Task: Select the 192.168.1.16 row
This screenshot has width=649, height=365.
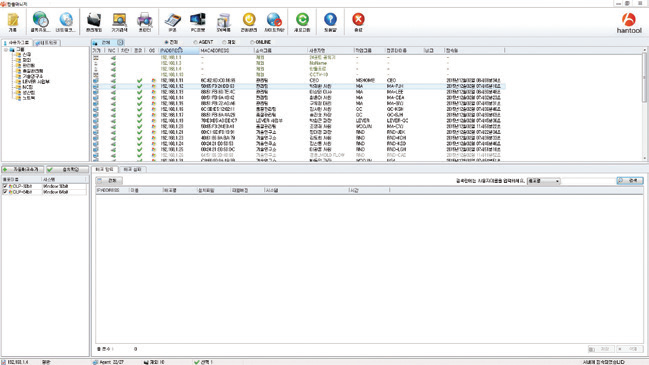Action: point(298,109)
